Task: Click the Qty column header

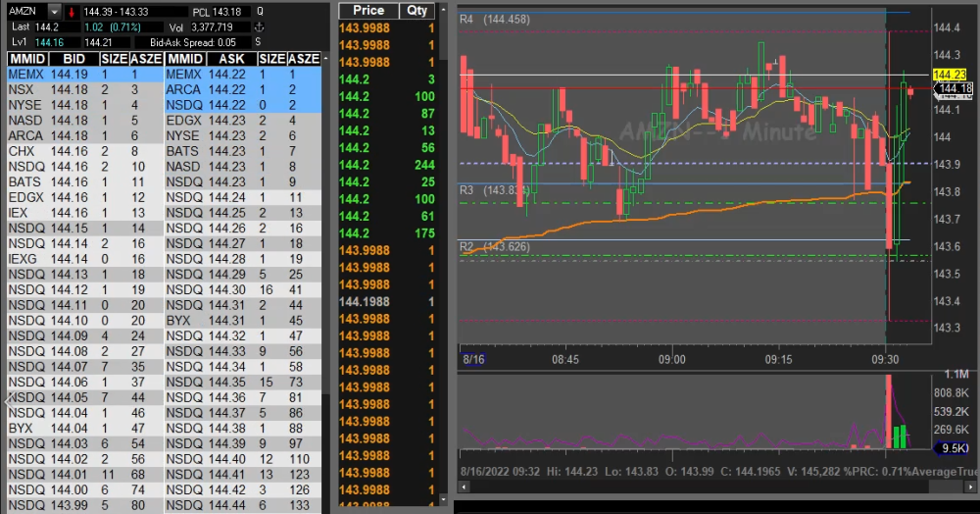Action: [x=417, y=10]
